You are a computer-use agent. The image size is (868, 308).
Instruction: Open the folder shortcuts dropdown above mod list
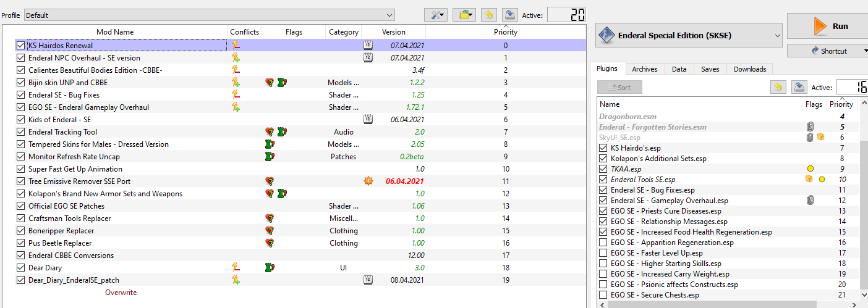point(463,15)
